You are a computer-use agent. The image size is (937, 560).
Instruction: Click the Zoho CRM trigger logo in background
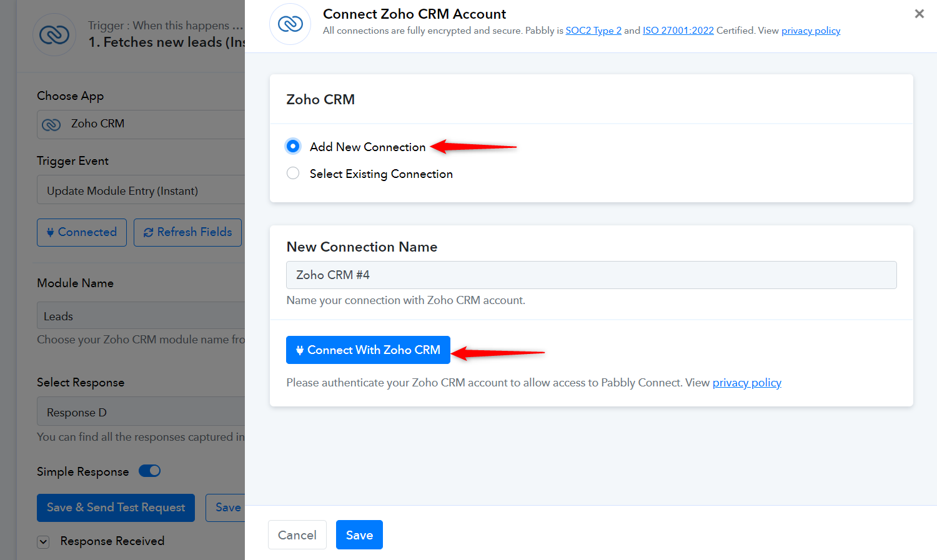[x=54, y=35]
